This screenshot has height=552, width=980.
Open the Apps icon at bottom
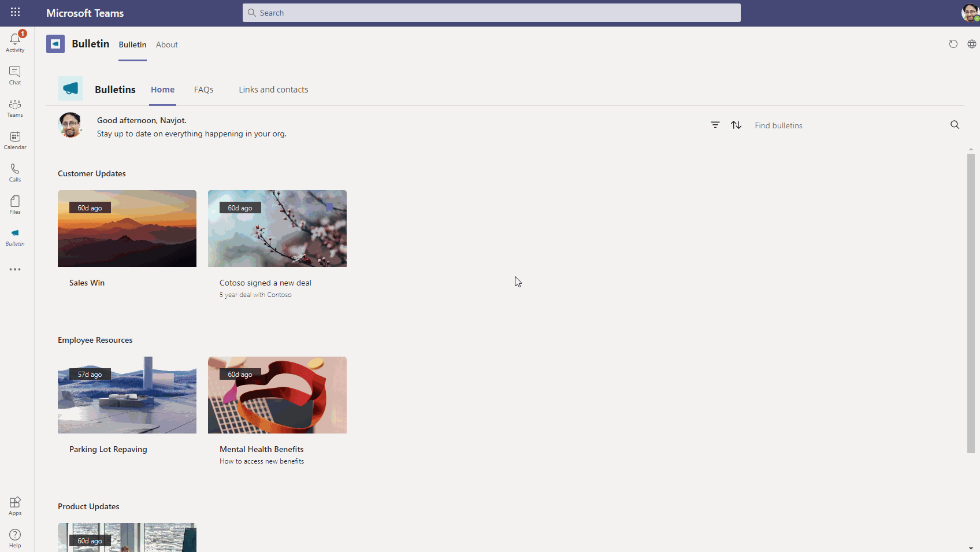click(14, 505)
